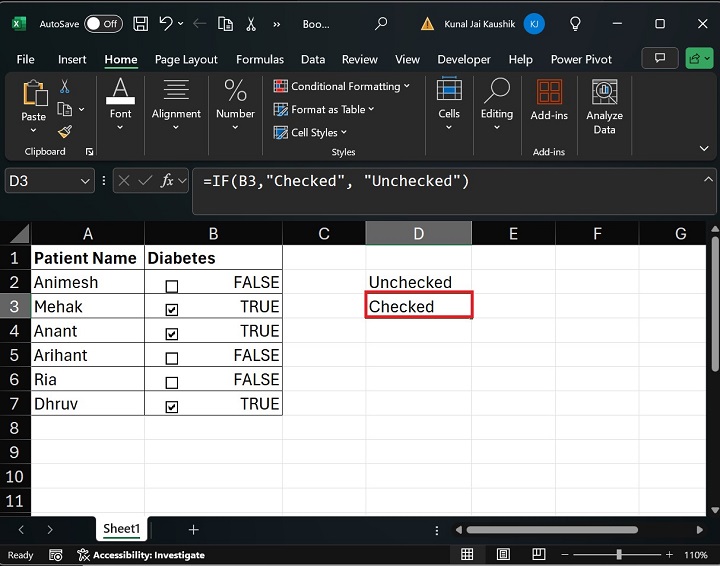The width and height of the screenshot is (720, 566).
Task: Click the Cut scissors icon
Action: point(65,87)
